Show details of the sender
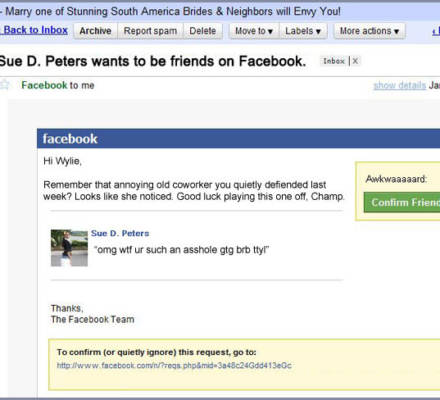Image resolution: width=440 pixels, height=400 pixels. point(400,86)
